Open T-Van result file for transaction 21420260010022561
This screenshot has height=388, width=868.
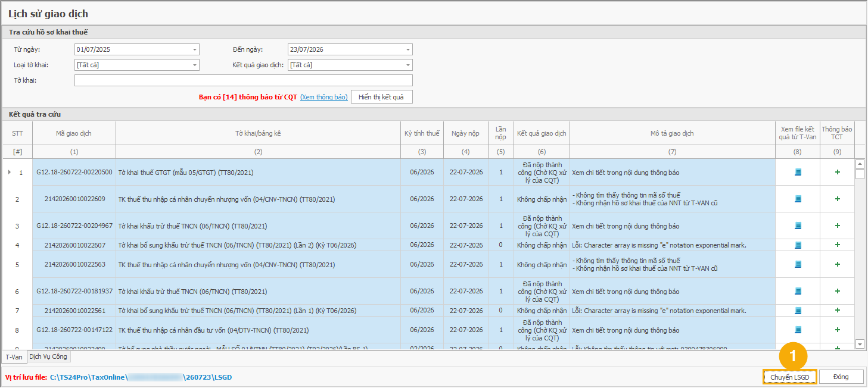[798, 310]
